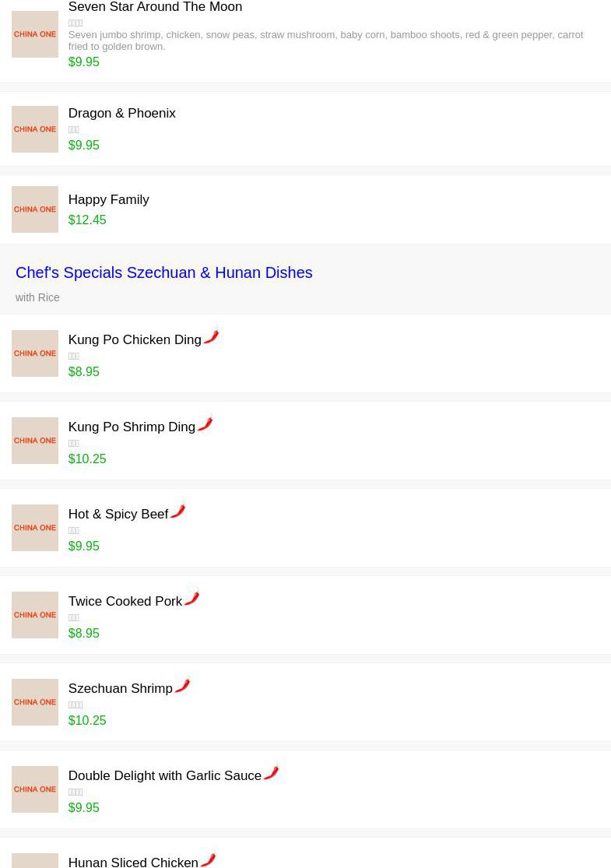Open the Dragon & Phoenix menu item
Screen dimensions: 611x868
click(121, 114)
